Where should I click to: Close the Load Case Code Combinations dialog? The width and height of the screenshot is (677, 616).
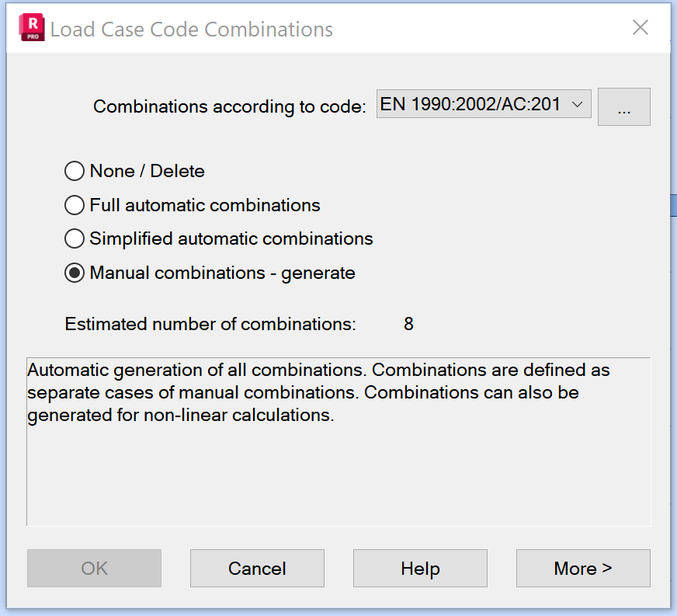[640, 28]
